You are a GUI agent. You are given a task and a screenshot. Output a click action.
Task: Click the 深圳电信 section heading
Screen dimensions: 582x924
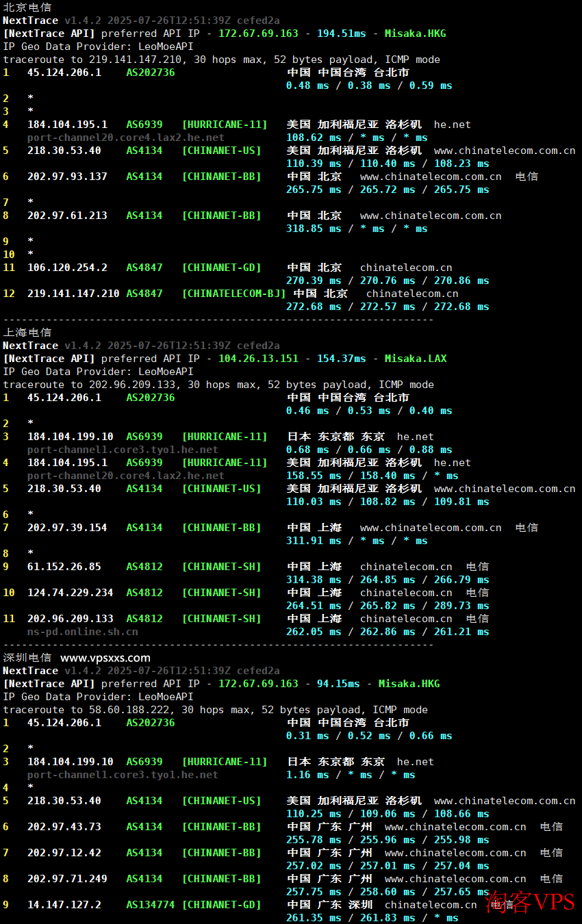(x=27, y=658)
